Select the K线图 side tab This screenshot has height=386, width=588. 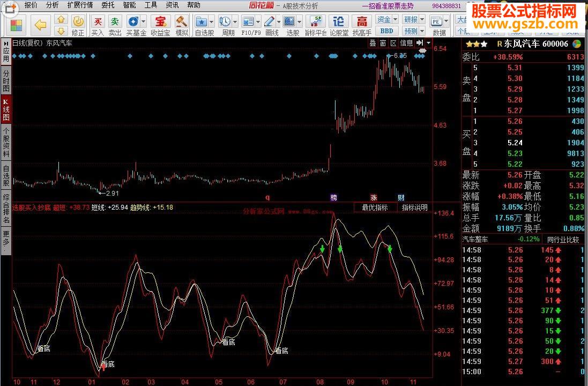6,109
